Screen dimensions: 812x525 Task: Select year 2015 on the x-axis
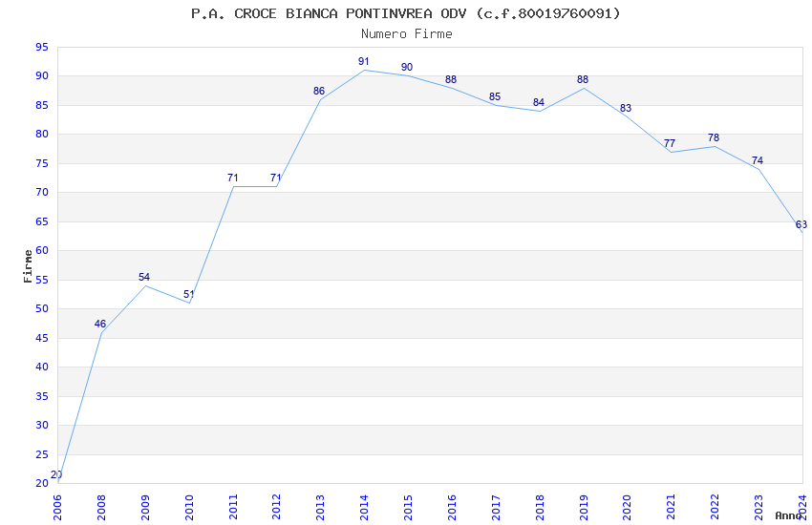[x=408, y=507]
